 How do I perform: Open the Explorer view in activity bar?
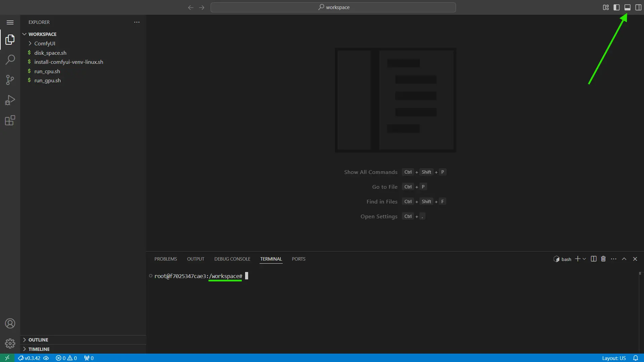point(10,40)
